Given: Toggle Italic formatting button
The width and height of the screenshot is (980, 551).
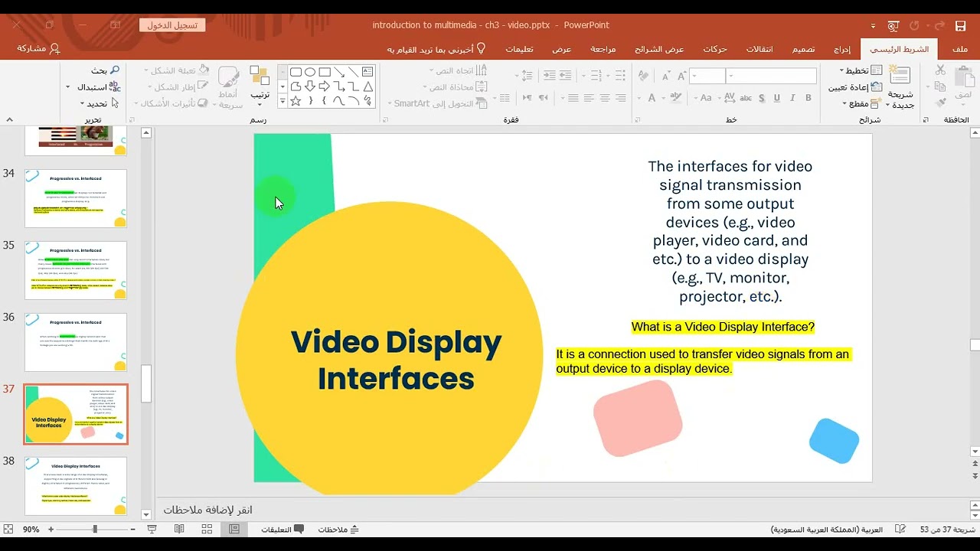Looking at the screenshot, I should click(793, 98).
